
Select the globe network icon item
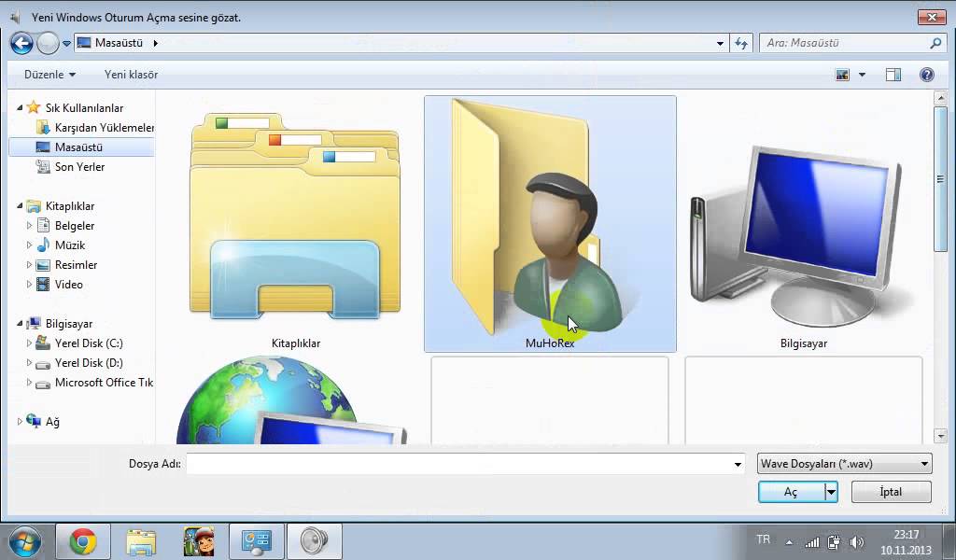[x=291, y=399]
